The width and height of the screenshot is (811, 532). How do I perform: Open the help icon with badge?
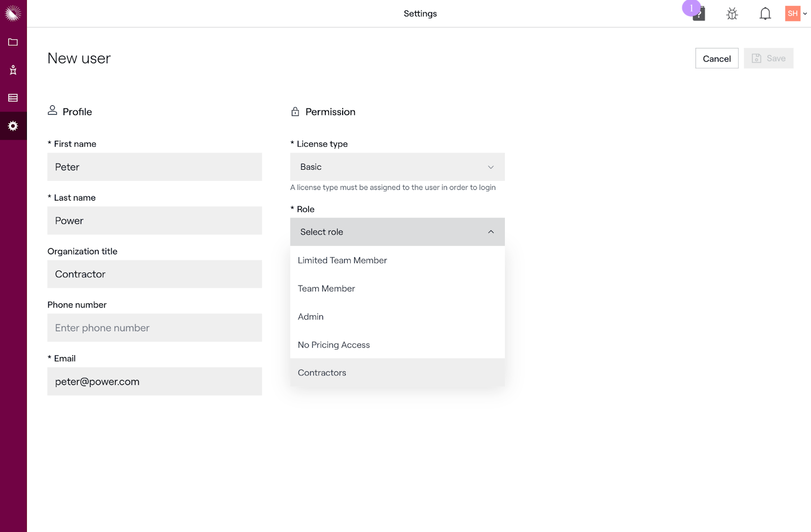pyautogui.click(x=698, y=14)
